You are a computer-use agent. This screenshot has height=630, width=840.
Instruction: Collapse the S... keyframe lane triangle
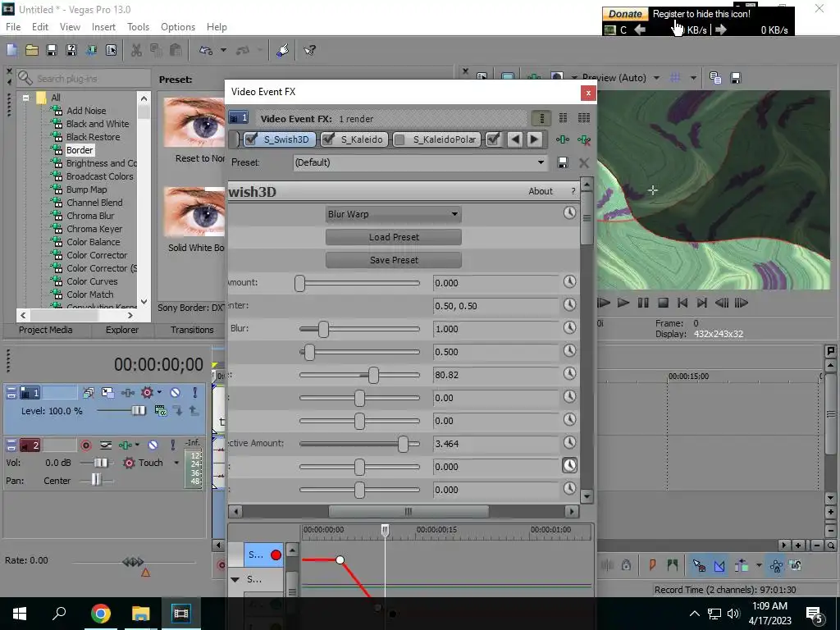[235, 579]
